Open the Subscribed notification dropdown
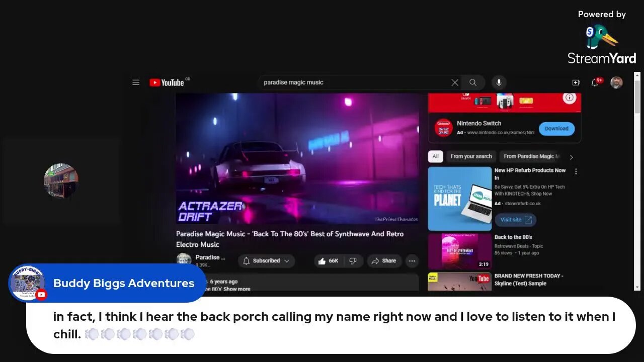This screenshot has width=644, height=362. 266,261
